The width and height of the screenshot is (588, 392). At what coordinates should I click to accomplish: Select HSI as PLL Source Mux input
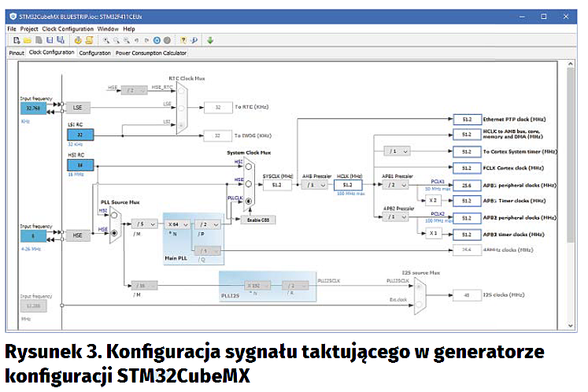(x=114, y=214)
